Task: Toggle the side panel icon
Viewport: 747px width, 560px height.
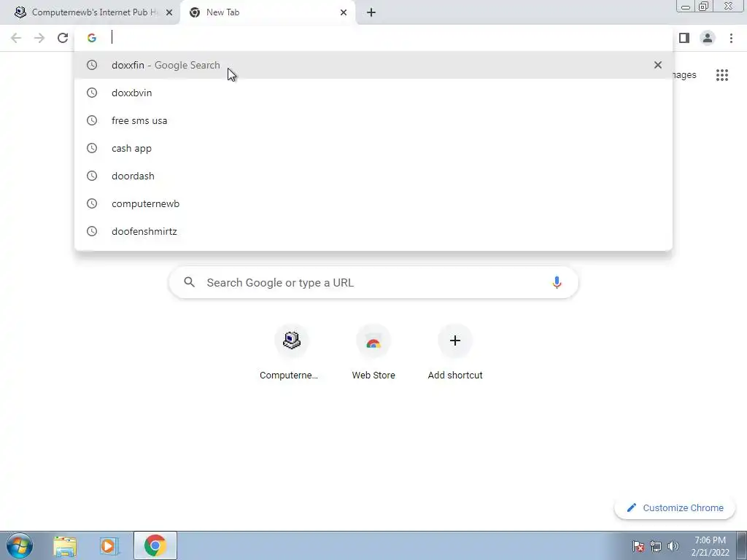Action: 684,38
